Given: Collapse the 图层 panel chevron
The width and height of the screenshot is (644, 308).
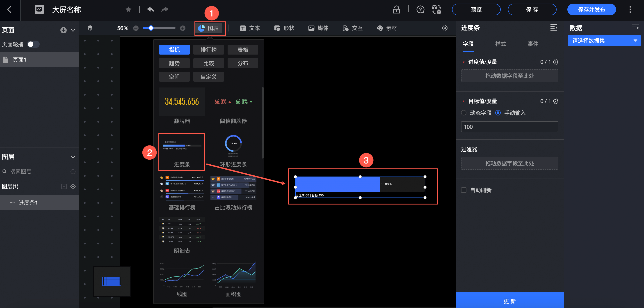Looking at the screenshot, I should 73,157.
